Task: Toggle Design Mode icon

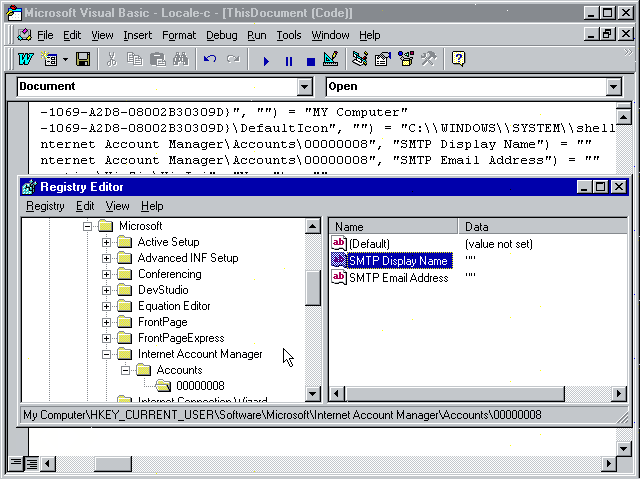Action: 331,60
